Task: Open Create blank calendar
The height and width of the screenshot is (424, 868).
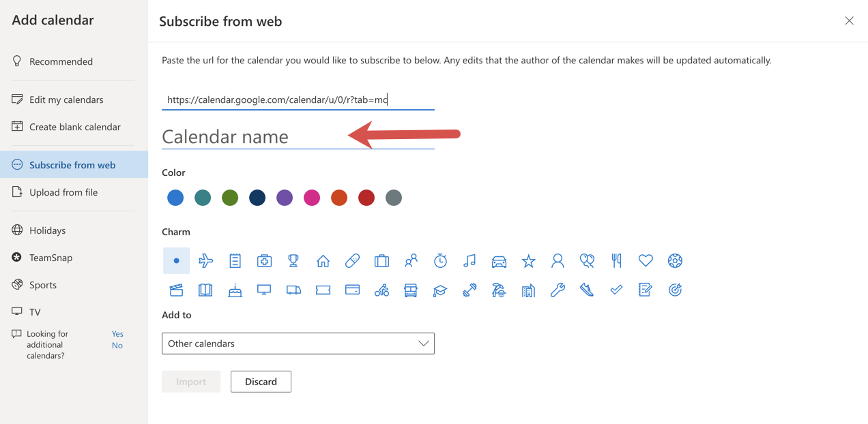Action: point(74,127)
